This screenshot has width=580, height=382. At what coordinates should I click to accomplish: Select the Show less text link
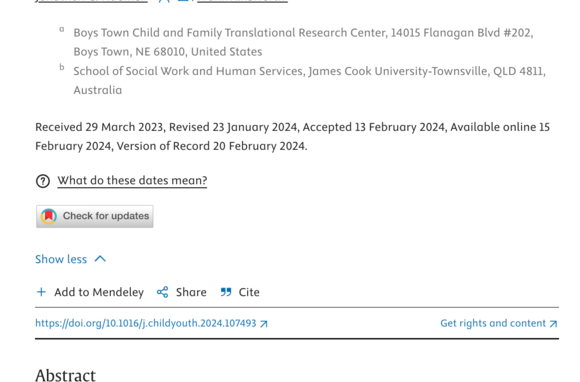tap(61, 259)
